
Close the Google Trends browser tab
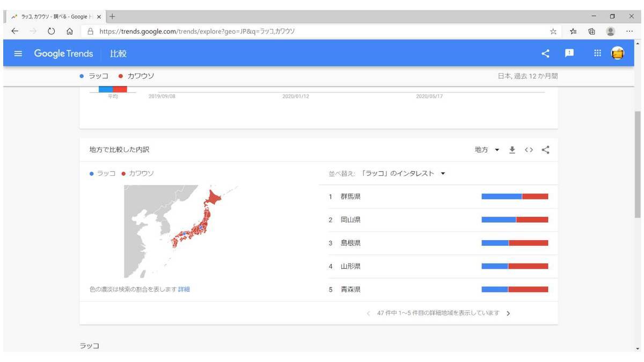[x=99, y=17]
